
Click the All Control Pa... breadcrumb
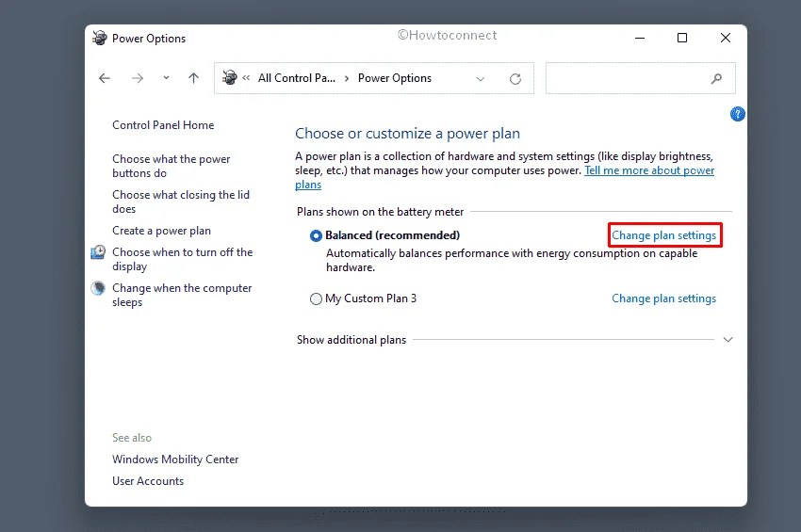pos(296,78)
